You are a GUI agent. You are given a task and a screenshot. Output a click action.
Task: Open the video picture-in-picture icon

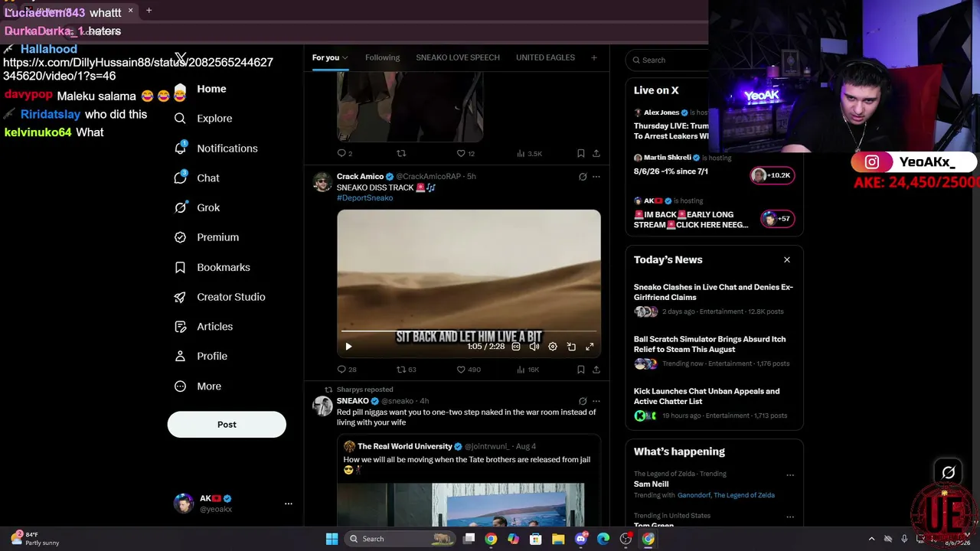tap(571, 347)
